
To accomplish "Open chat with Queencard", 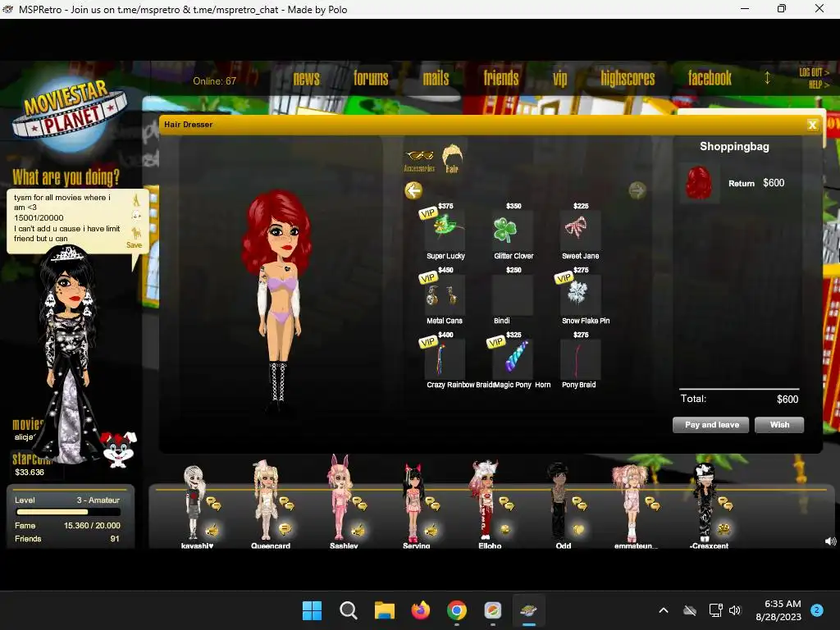I will tap(286, 504).
